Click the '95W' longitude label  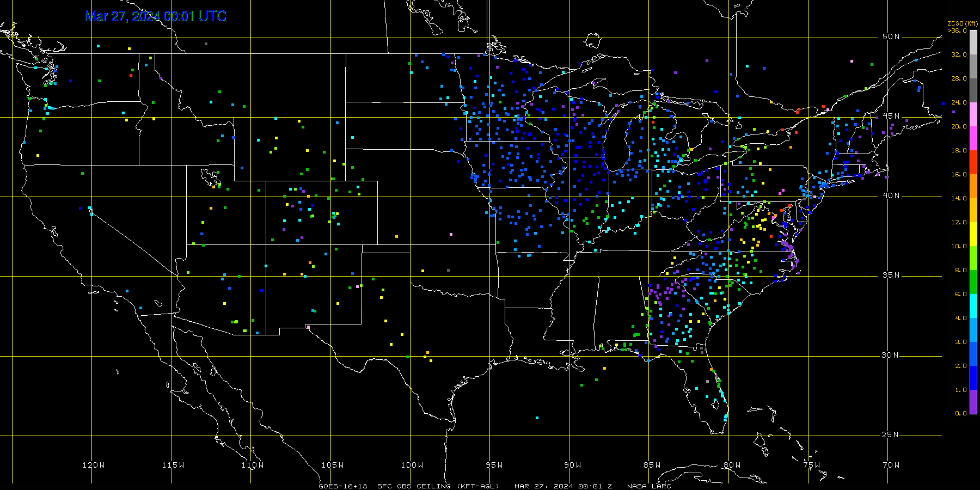494,465
